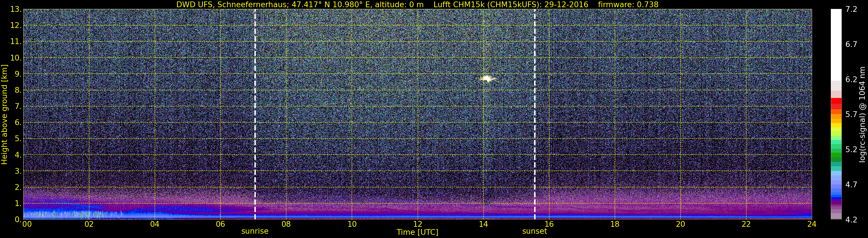868x238 pixels.
Task: Click the time axis tick '04'
Action: point(155,224)
